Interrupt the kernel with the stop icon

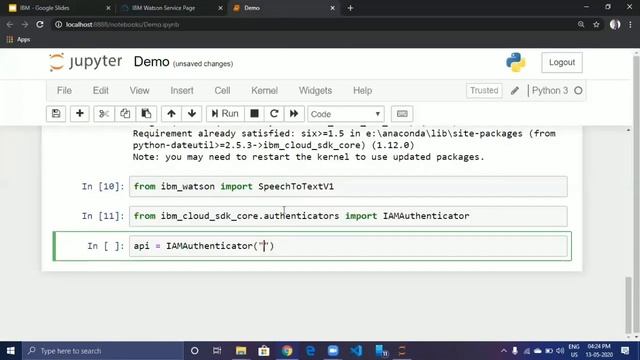pos(254,114)
